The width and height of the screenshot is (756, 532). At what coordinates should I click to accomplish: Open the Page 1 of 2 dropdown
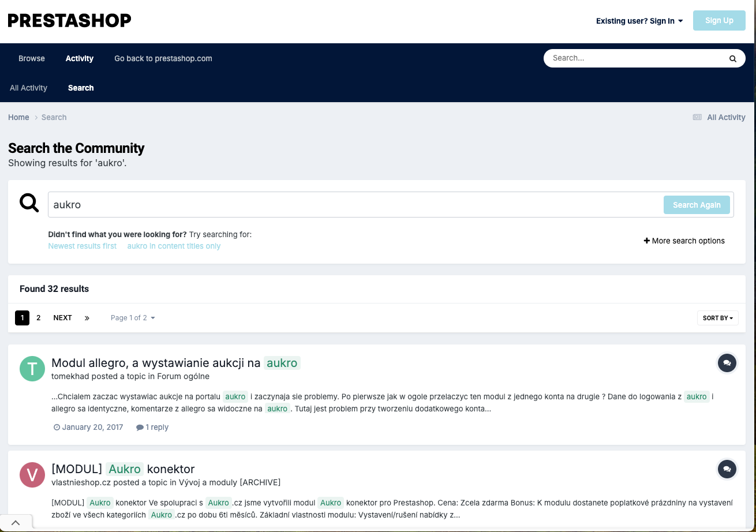point(133,318)
